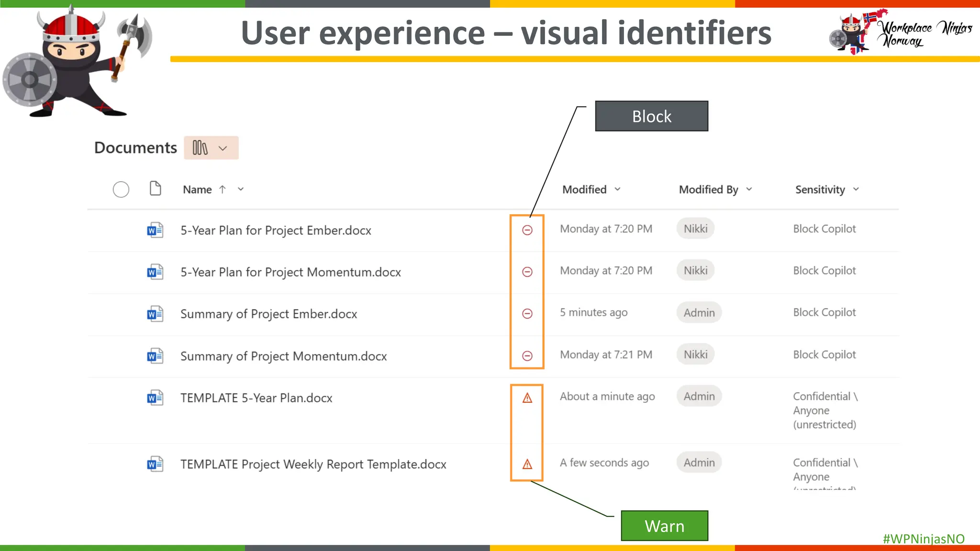Image resolution: width=980 pixels, height=551 pixels.
Task: Expand the Name column dropdown chevron
Action: pyautogui.click(x=241, y=189)
